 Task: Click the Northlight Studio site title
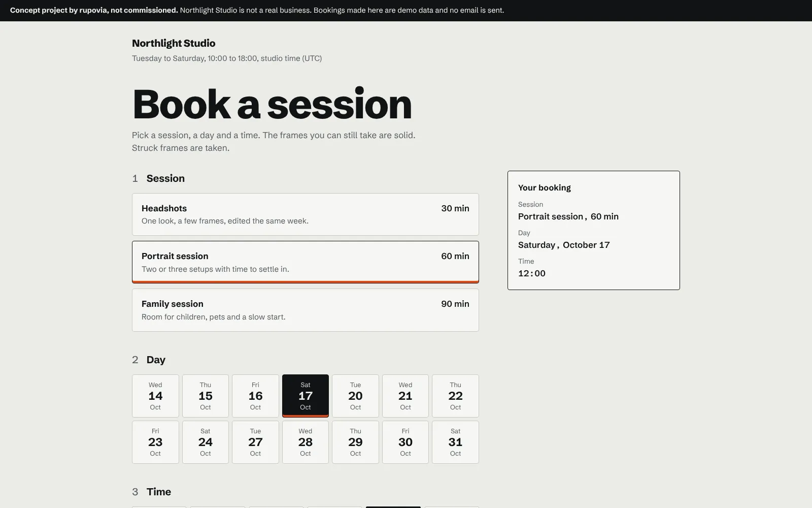pos(174,43)
